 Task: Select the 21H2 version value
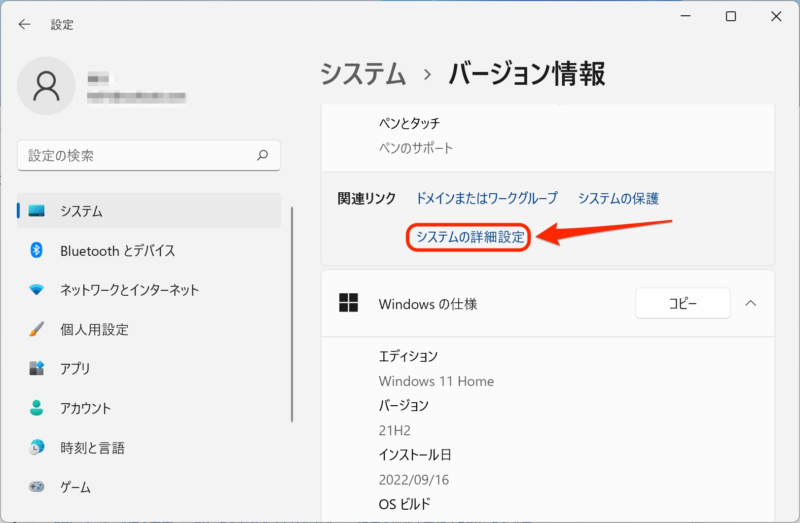[x=394, y=431]
